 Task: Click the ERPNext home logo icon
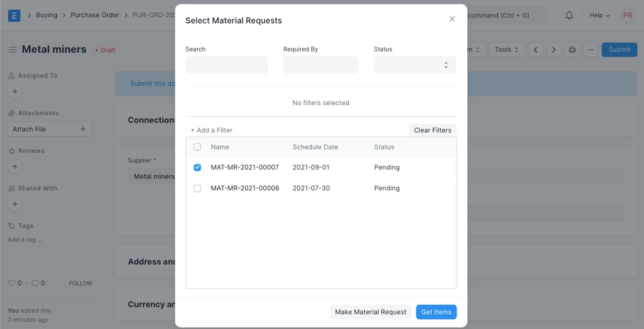click(14, 15)
